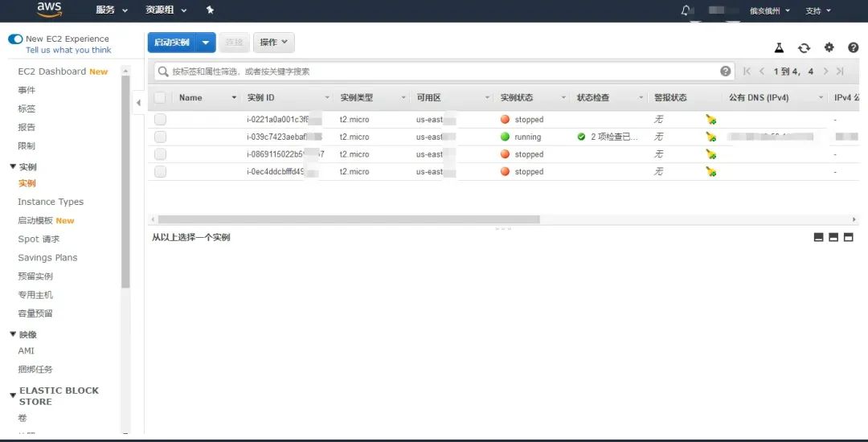Click alarm icon for instance i-0ec4ddcbfffd49
Image resolution: width=868 pixels, height=442 pixels.
coord(710,171)
